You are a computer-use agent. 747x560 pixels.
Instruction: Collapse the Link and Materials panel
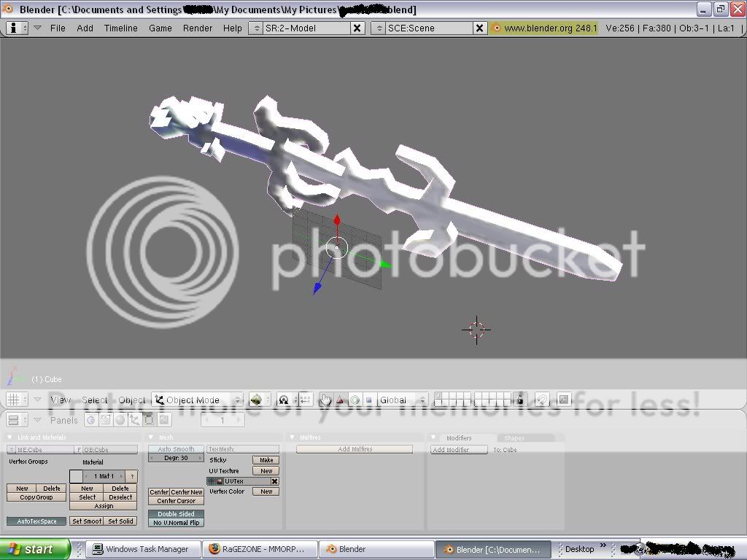[x=10, y=437]
